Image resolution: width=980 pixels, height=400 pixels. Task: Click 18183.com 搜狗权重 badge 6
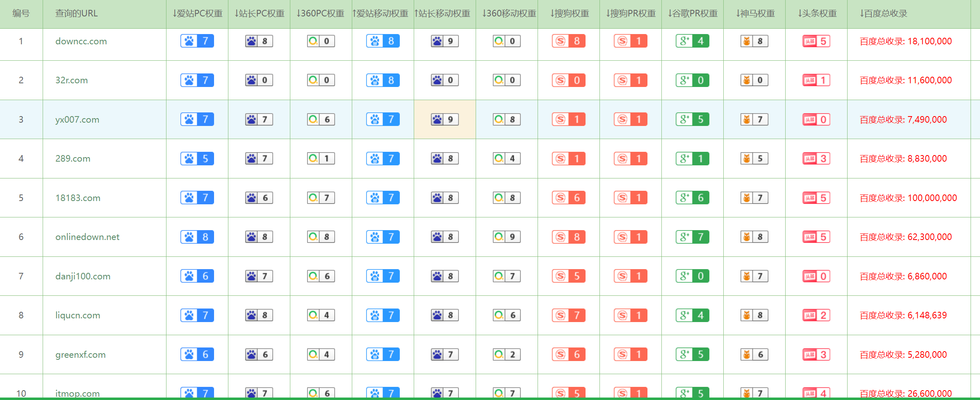click(569, 198)
